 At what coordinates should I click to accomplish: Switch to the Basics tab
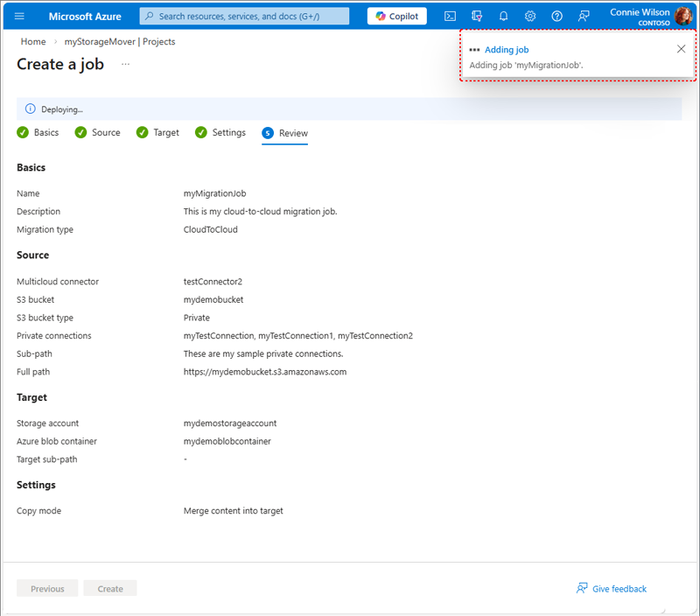[x=38, y=133]
